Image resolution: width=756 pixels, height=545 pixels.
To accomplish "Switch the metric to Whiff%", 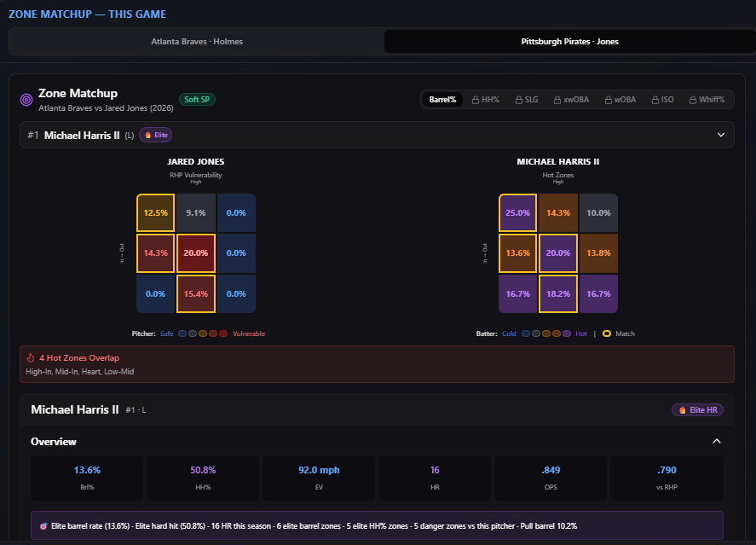I will [x=707, y=100].
